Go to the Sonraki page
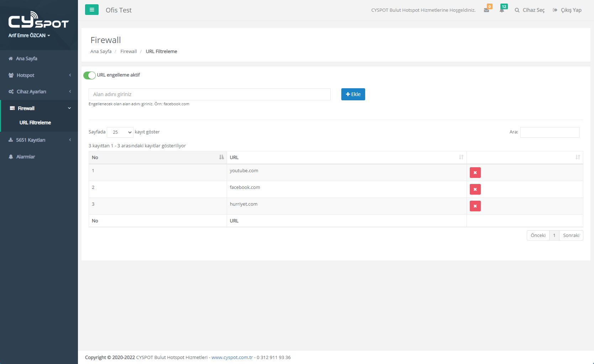The height and width of the screenshot is (364, 594). [571, 235]
